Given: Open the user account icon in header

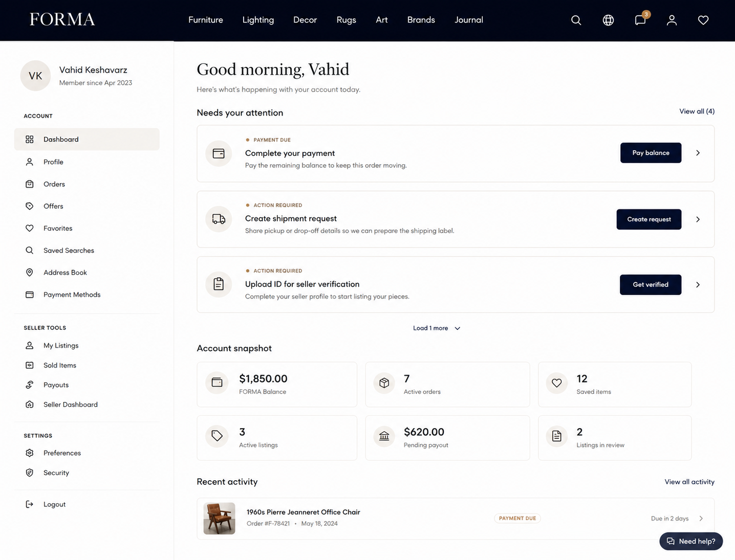Looking at the screenshot, I should [x=672, y=20].
